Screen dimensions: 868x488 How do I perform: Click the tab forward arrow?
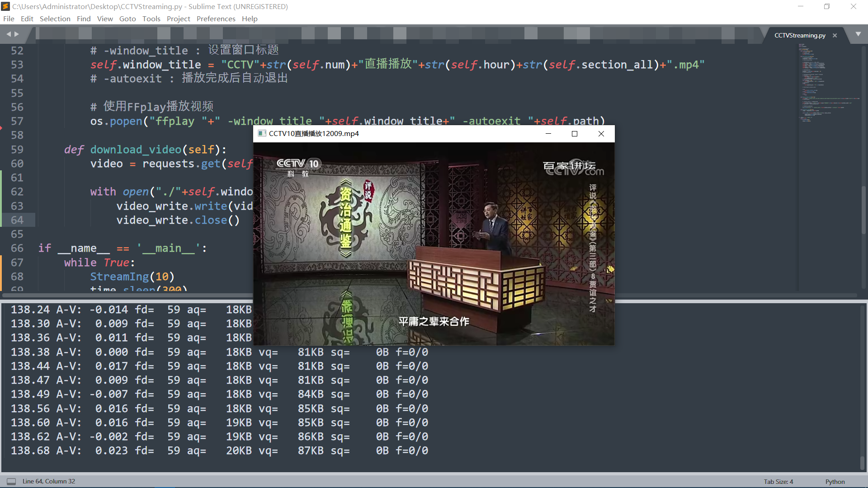(17, 34)
